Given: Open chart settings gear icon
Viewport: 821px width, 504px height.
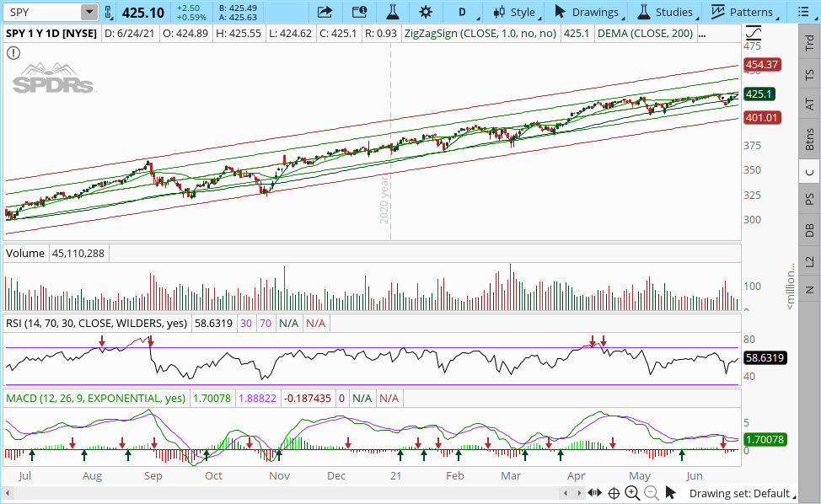Looking at the screenshot, I should 426,12.
